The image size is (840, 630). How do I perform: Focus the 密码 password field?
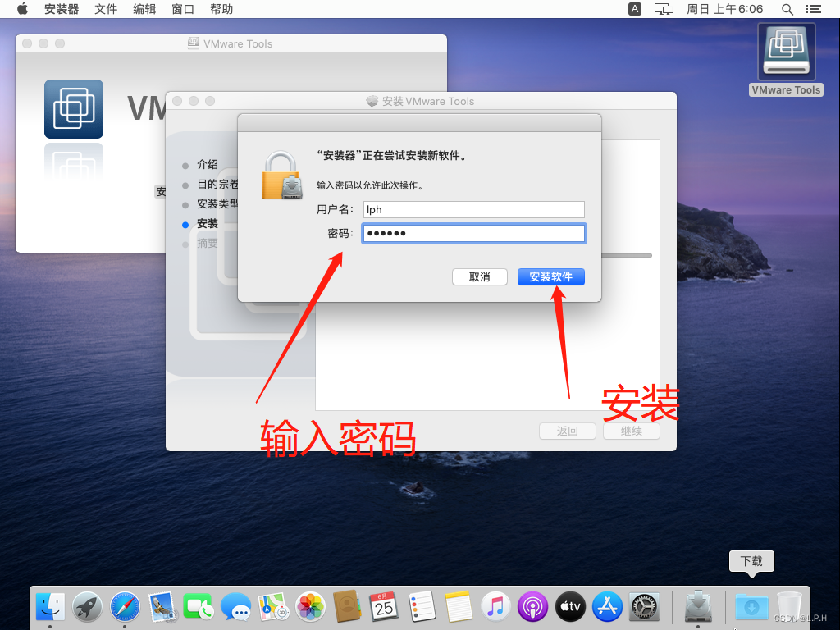click(x=473, y=233)
